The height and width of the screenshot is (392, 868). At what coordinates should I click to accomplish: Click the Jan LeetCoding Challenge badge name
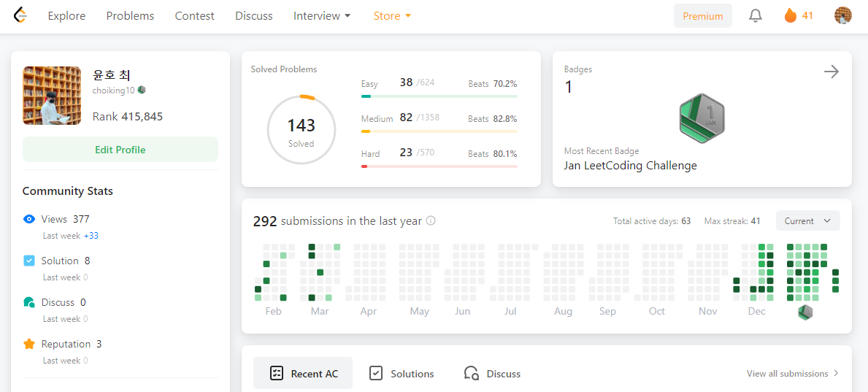click(x=631, y=166)
